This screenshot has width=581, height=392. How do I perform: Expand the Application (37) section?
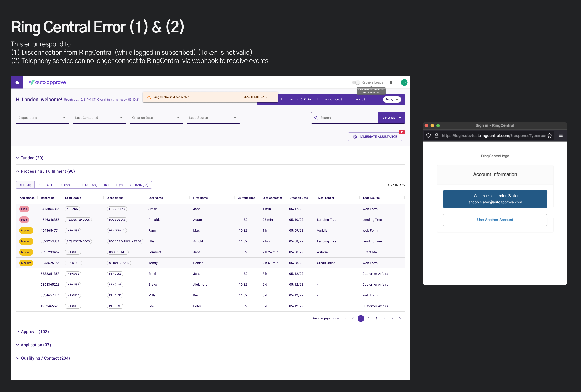click(x=33, y=345)
